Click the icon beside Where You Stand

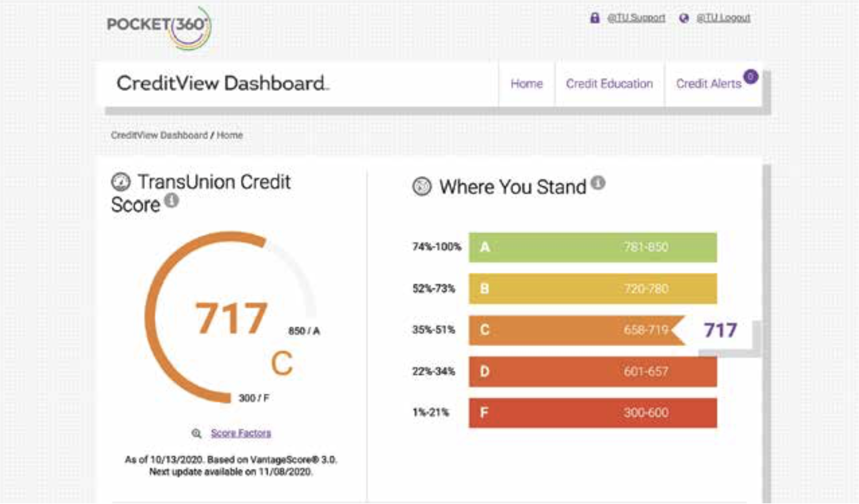(422, 186)
